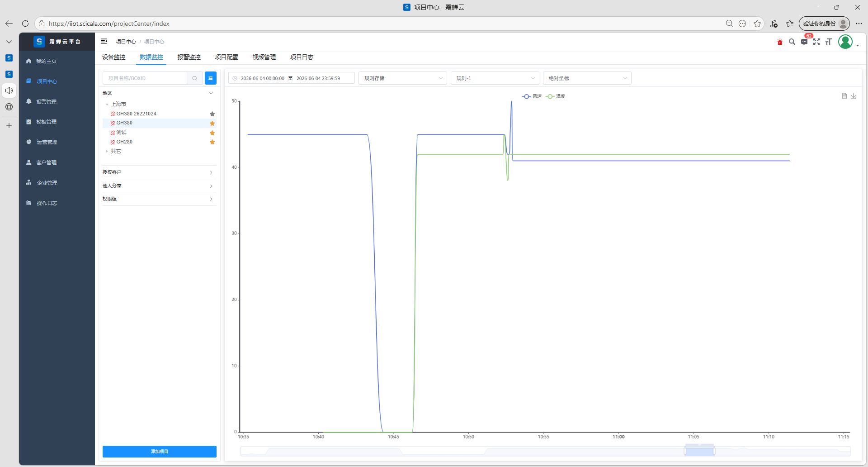Collapse the sidebar with hamburger menu icon
The height and width of the screenshot is (467, 868).
104,41
